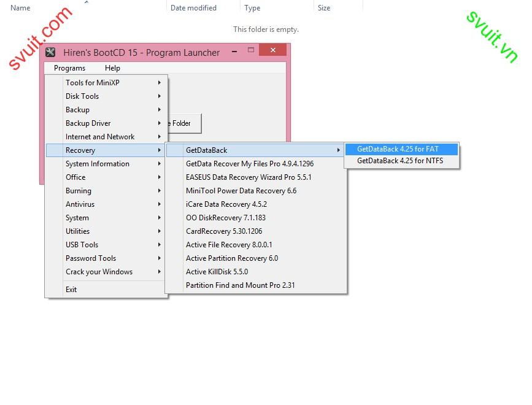This screenshot has height=405, width=532.
Task: Open the System submenu
Action: coord(106,218)
